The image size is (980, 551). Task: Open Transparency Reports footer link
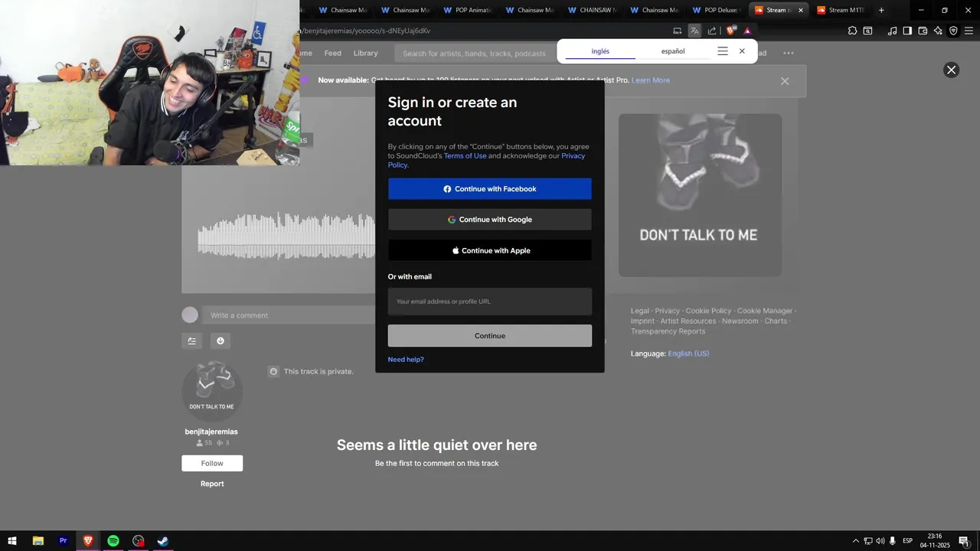[x=668, y=331]
